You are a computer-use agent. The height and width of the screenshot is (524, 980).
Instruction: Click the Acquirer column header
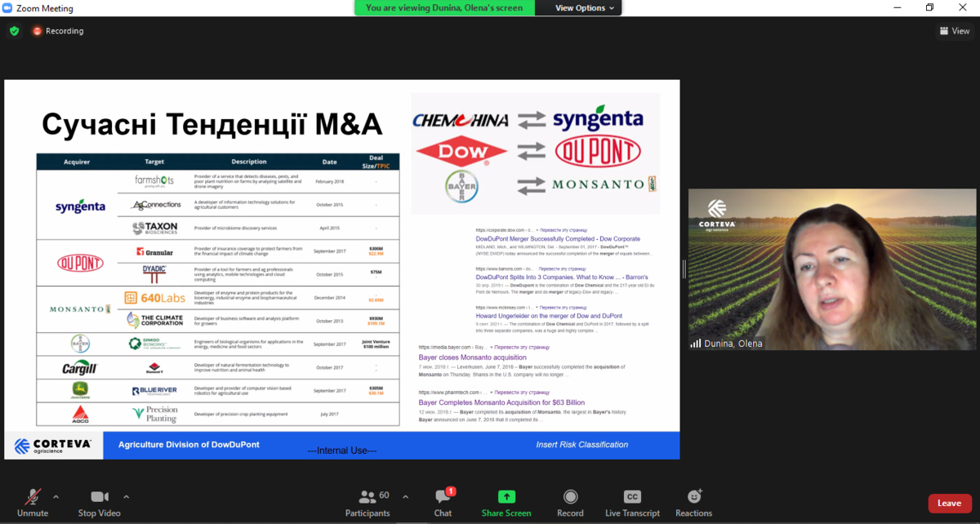(76, 162)
